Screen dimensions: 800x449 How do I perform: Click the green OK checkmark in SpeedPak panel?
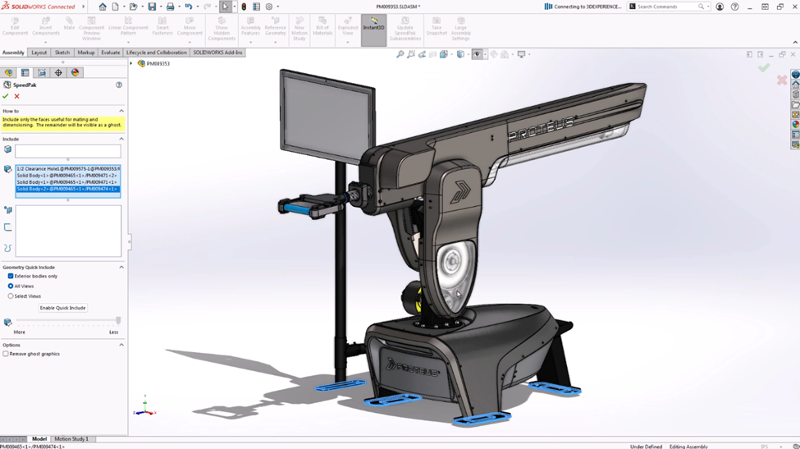pyautogui.click(x=6, y=97)
